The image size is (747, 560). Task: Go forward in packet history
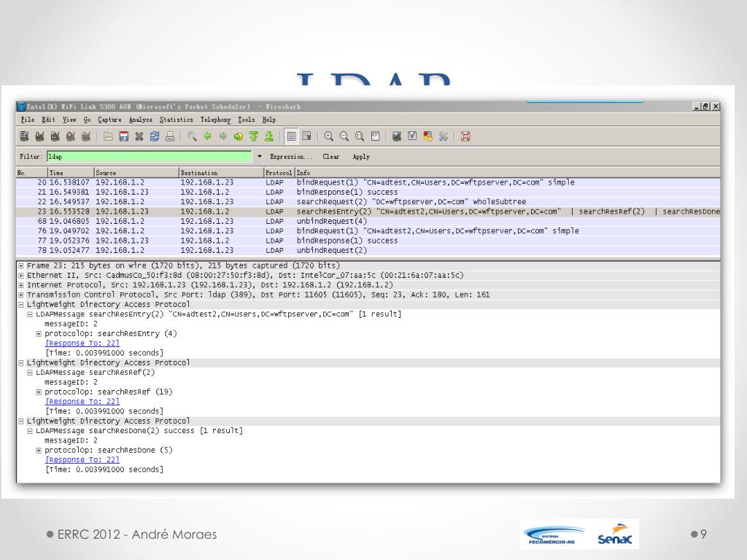pos(223,136)
